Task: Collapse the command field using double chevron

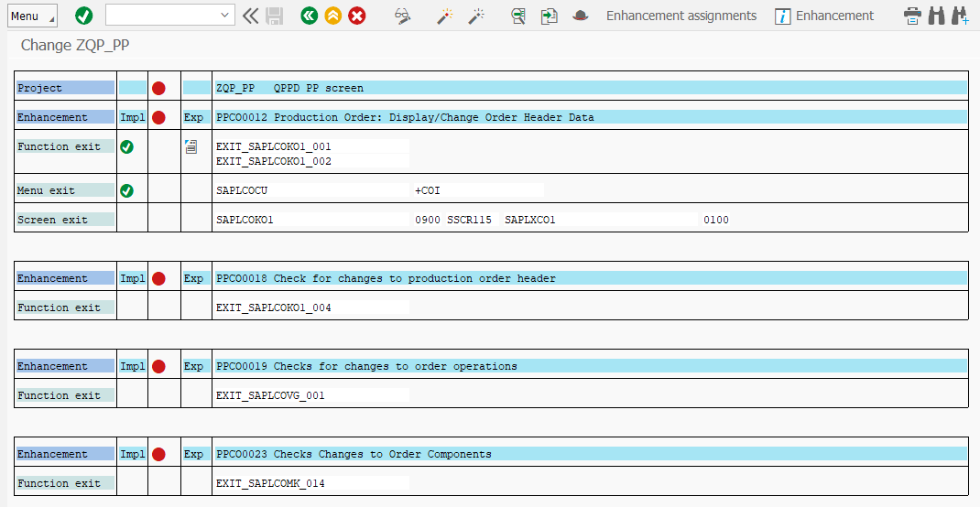Action: (x=251, y=16)
